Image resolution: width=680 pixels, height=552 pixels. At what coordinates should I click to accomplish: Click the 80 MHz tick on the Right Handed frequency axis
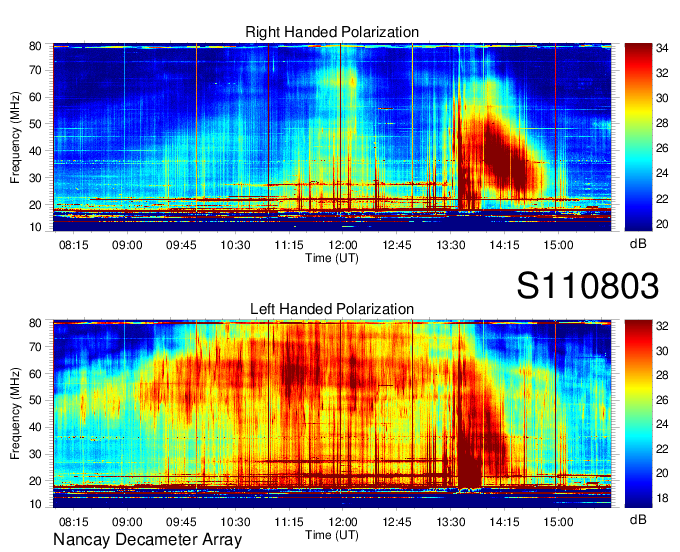pos(35,46)
